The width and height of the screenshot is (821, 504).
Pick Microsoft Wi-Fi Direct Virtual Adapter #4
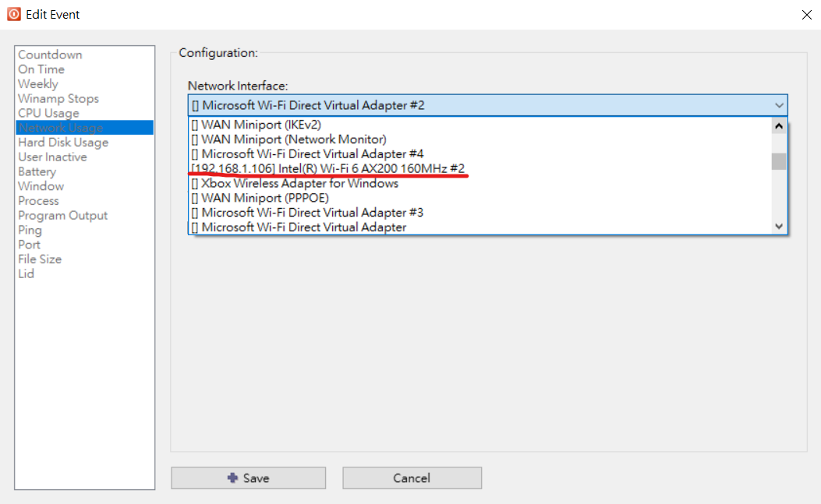[480, 154]
